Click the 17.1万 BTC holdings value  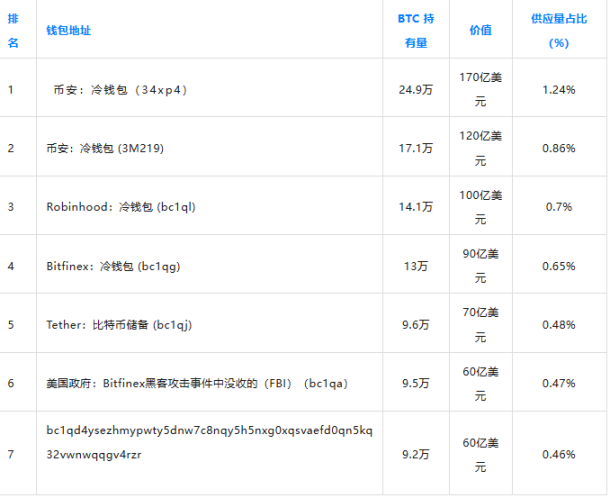pyautogui.click(x=416, y=148)
